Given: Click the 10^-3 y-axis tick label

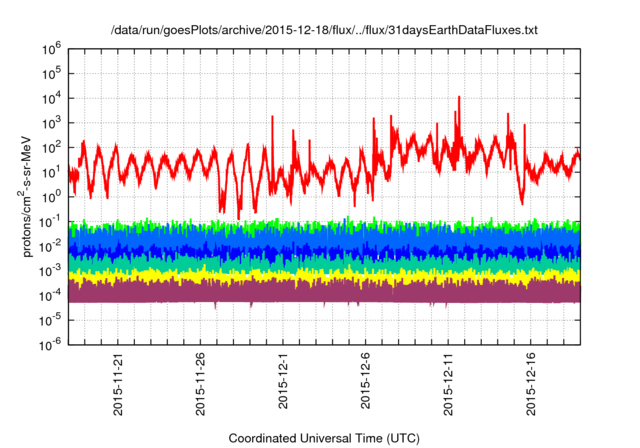Looking at the screenshot, I should point(50,271).
